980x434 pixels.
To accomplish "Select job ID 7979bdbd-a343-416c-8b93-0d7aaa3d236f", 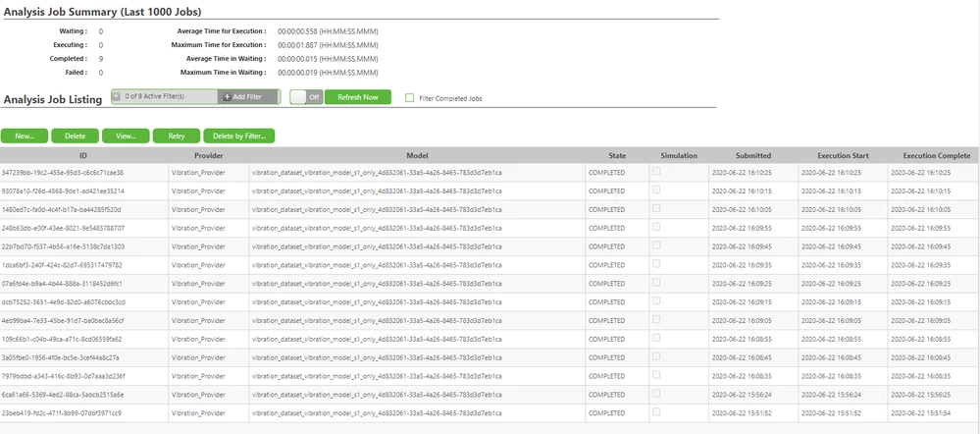I will coord(63,376).
